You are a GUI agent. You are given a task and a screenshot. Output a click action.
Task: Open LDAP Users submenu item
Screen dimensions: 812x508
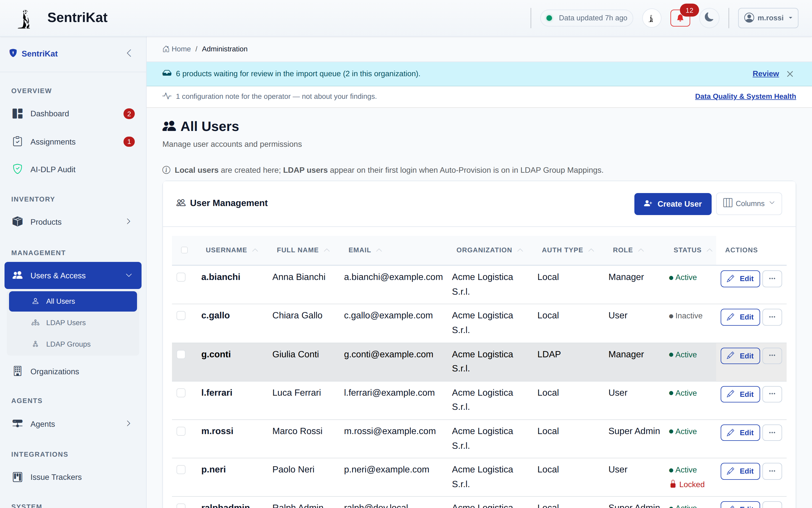coord(73,323)
